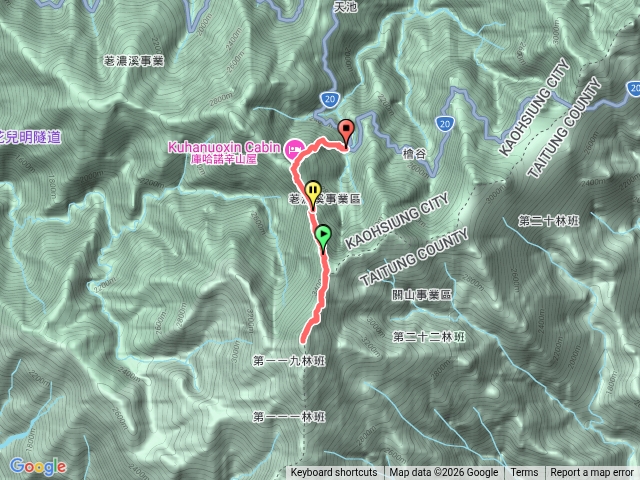
Task: Open the Terms link
Action: pyautogui.click(x=524, y=473)
